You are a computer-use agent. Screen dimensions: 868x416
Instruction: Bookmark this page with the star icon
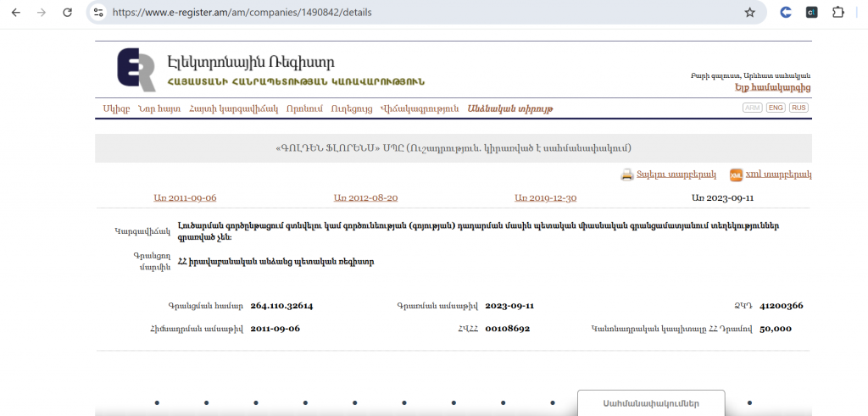click(749, 13)
